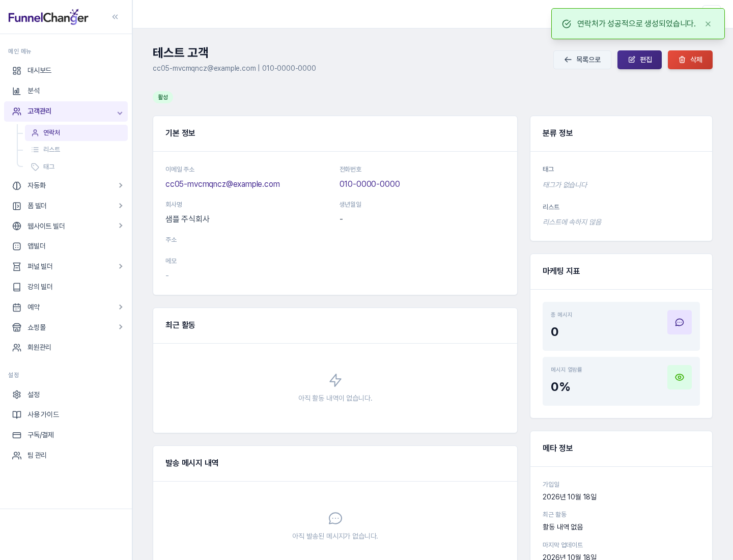Click the total messages chat bubble icon
The image size is (733, 560).
tap(680, 322)
